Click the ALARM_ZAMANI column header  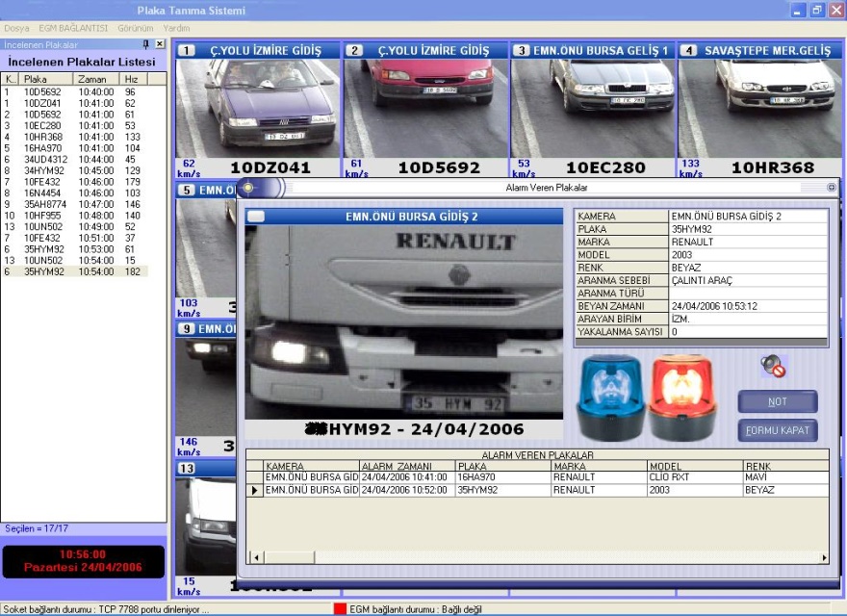click(407, 466)
